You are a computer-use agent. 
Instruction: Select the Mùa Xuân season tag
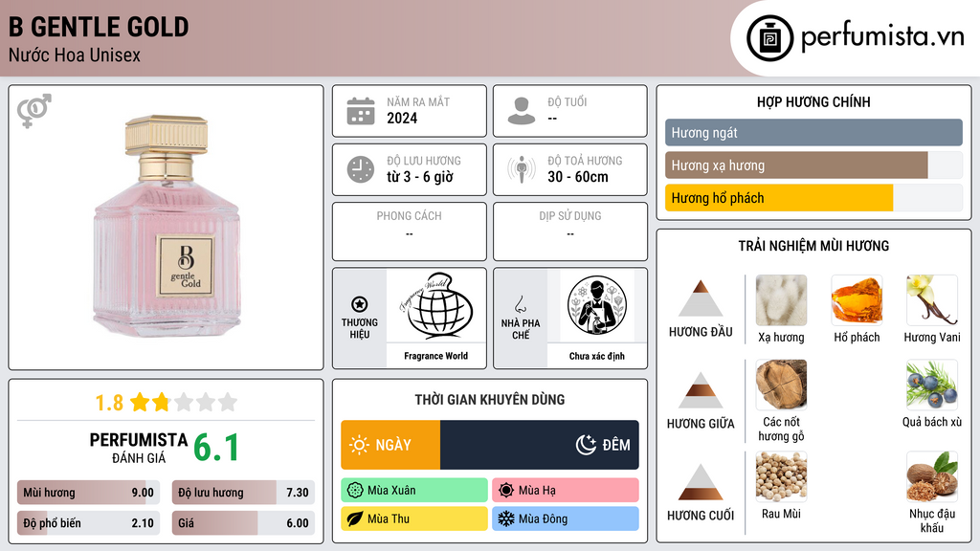[x=414, y=490]
